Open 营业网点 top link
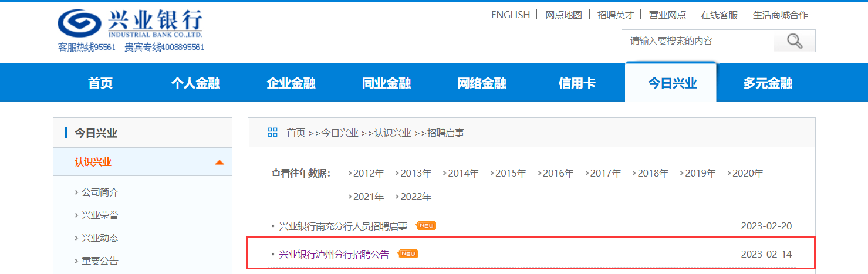The width and height of the screenshot is (868, 274). [667, 15]
